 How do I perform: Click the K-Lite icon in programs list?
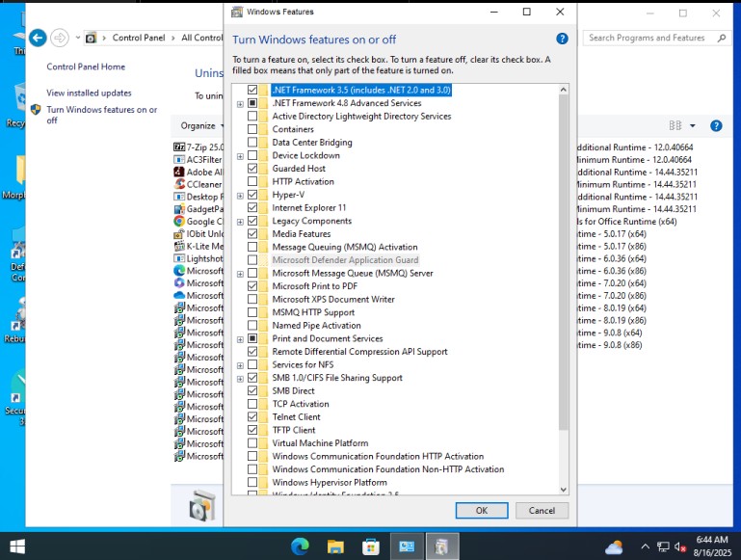(x=179, y=246)
